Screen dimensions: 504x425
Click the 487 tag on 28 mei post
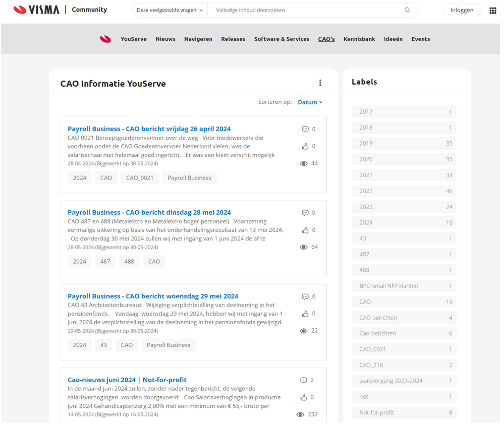pos(105,262)
